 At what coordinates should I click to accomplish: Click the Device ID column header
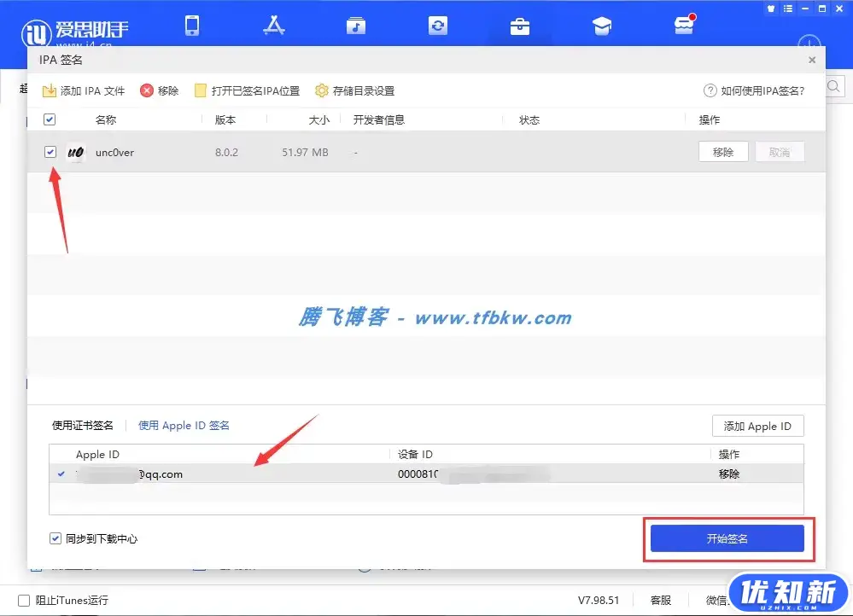click(x=415, y=454)
